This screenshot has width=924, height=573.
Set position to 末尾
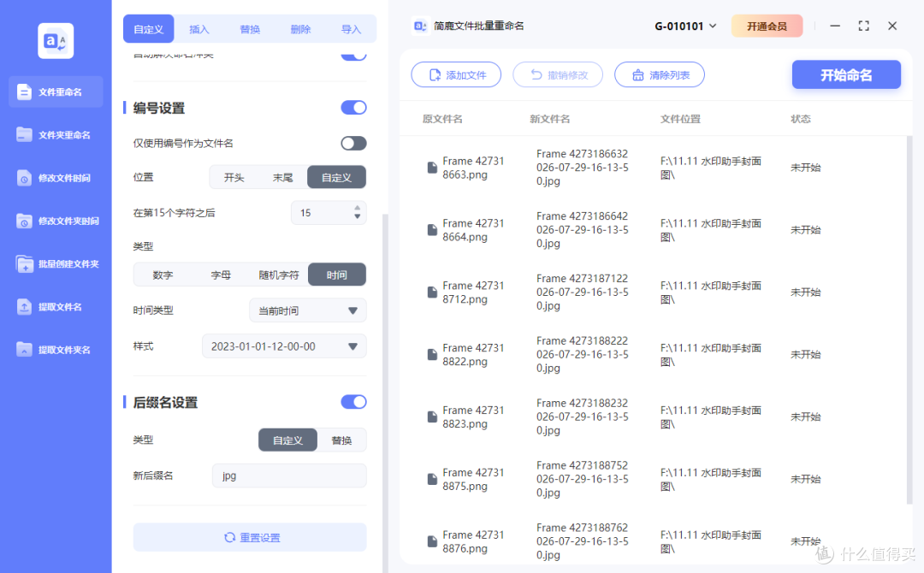[283, 177]
